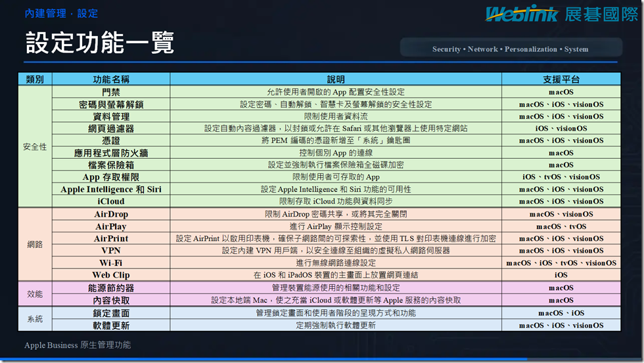The height and width of the screenshot is (363, 644).
Task: Click the macOS、visionOS platform cell for AirDrop
Action: click(x=561, y=214)
